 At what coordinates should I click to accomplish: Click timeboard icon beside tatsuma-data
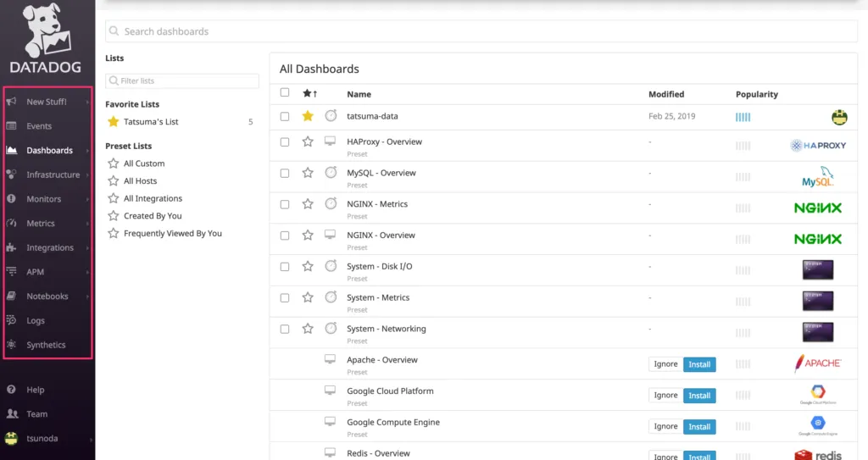331,116
